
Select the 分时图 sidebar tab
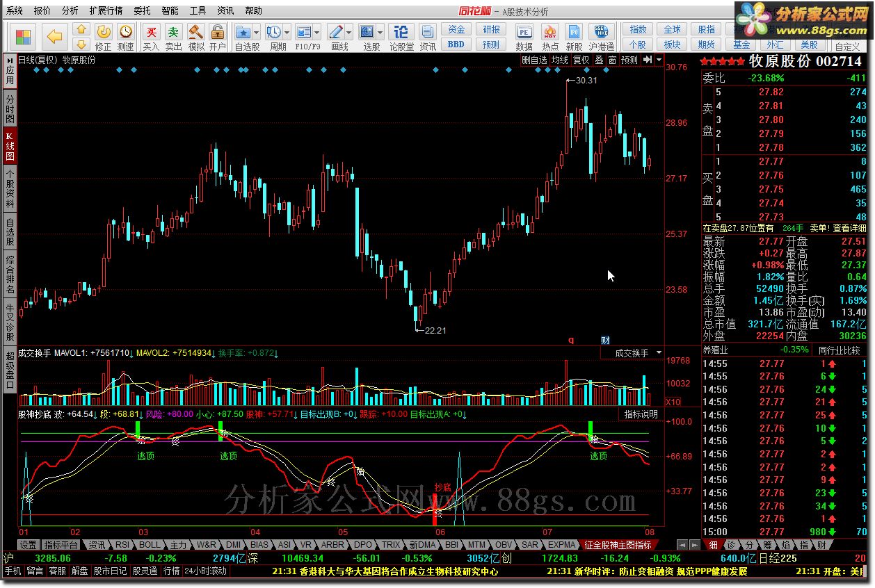10,108
